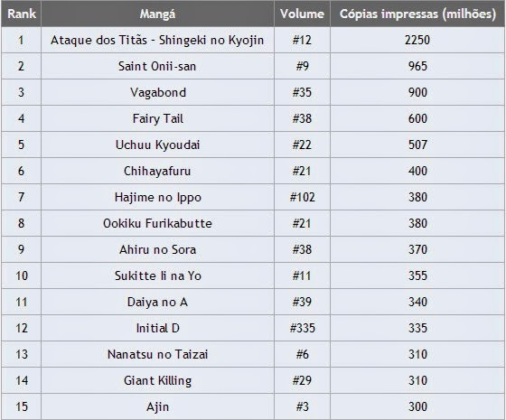Click the Mangá column header
This screenshot has height=420, width=506.
pos(157,14)
